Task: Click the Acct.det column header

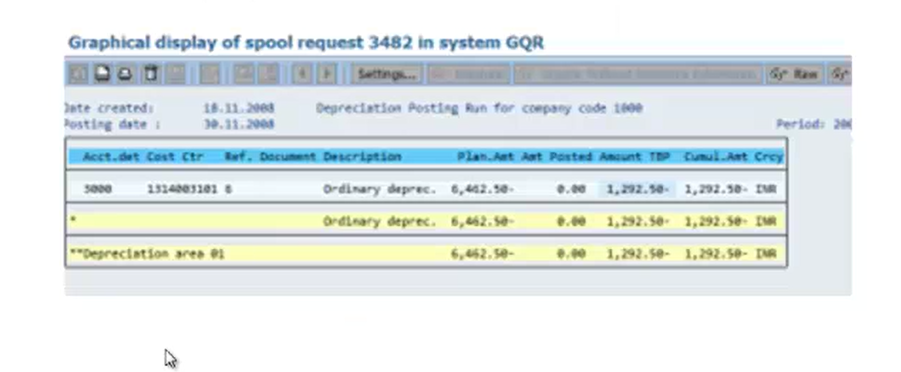Action: pos(111,156)
